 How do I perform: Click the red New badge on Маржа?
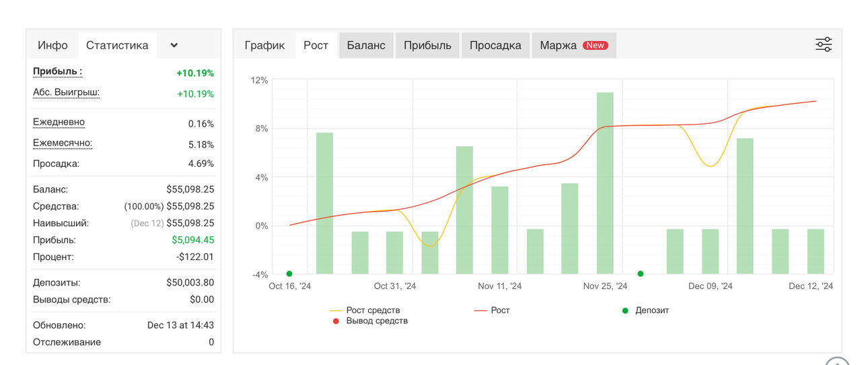595,45
